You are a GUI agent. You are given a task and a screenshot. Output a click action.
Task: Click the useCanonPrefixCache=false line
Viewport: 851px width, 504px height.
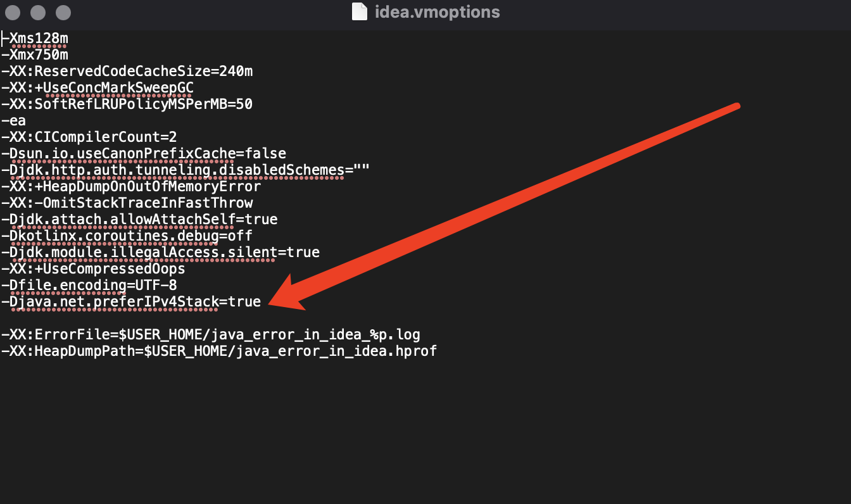(x=144, y=154)
